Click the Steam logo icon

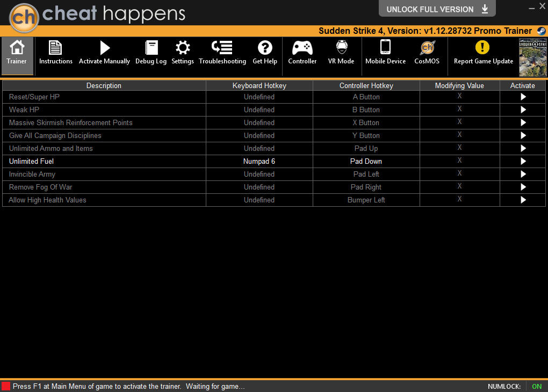541,31
